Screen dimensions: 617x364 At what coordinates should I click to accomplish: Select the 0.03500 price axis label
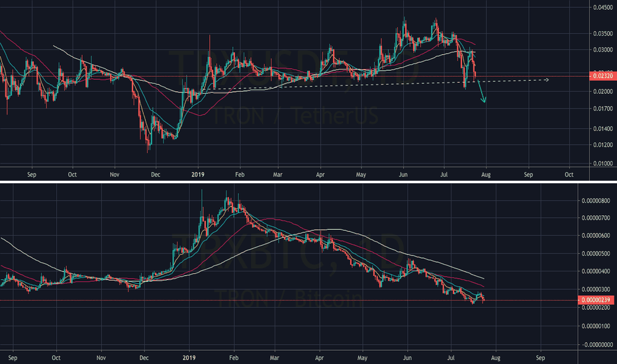pos(603,34)
